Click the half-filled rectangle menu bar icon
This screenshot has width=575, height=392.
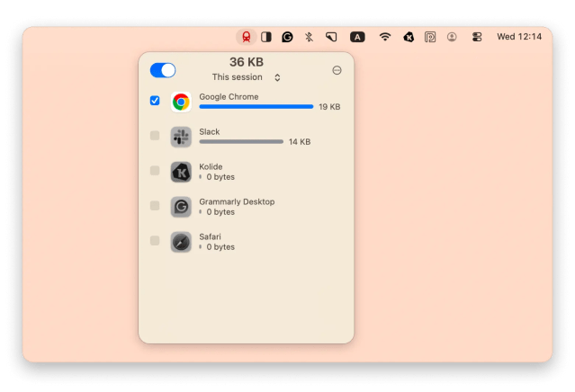pos(266,37)
